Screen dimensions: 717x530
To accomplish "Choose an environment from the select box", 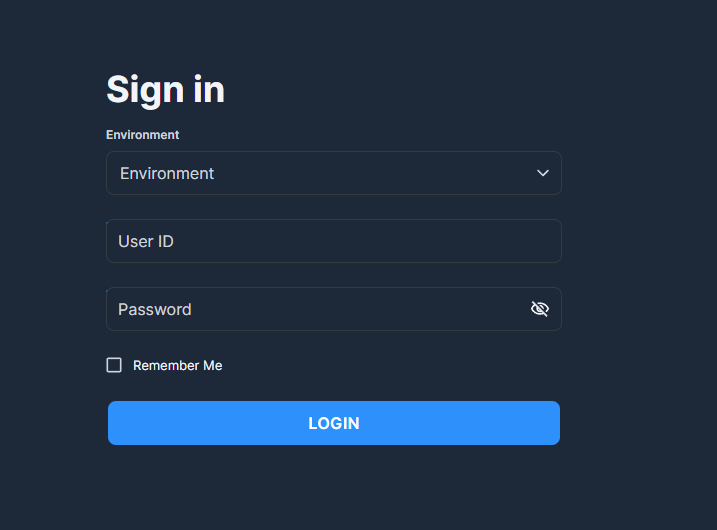I will tap(334, 173).
